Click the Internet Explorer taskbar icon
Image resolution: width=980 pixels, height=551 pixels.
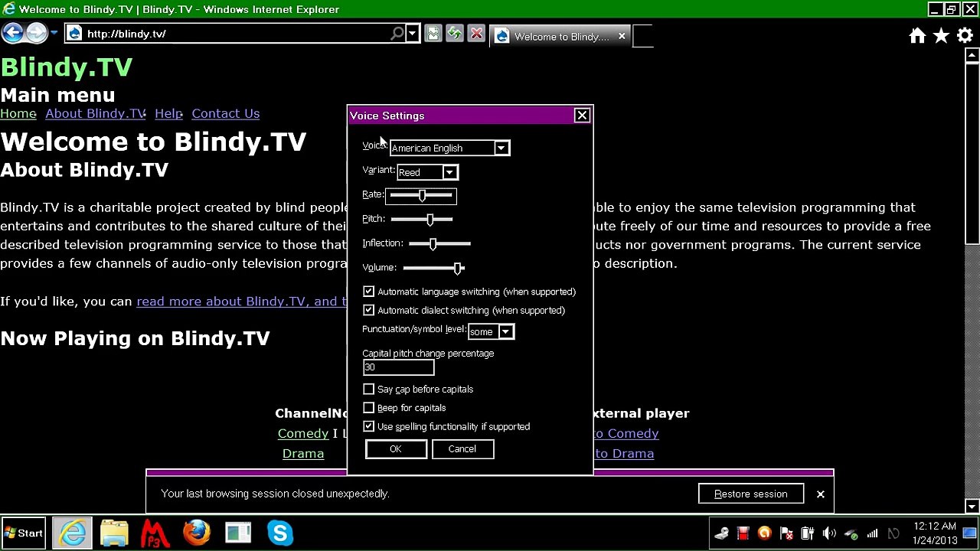tap(73, 533)
